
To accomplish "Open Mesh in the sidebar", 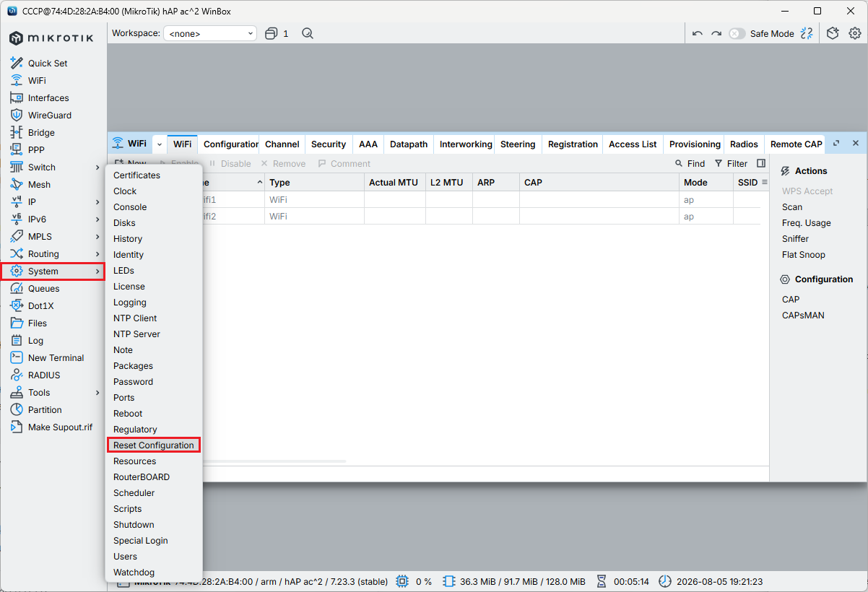I will [39, 185].
